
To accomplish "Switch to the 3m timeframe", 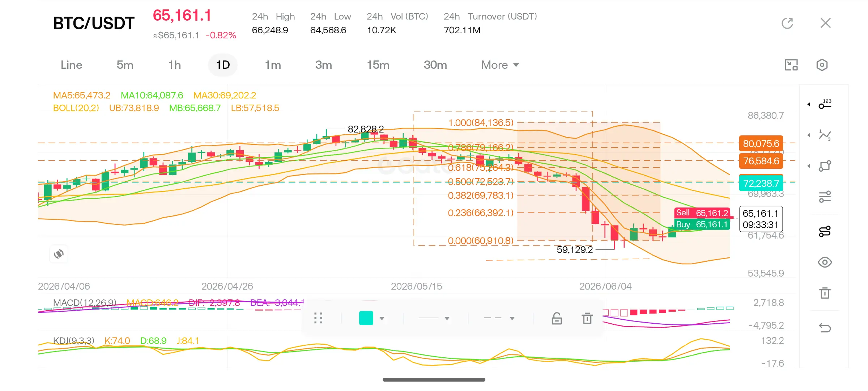I will tap(324, 65).
